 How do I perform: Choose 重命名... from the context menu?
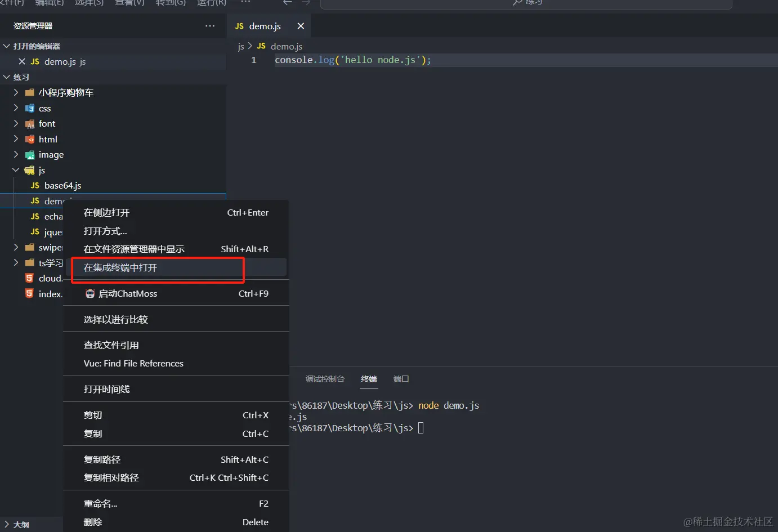tap(176, 503)
